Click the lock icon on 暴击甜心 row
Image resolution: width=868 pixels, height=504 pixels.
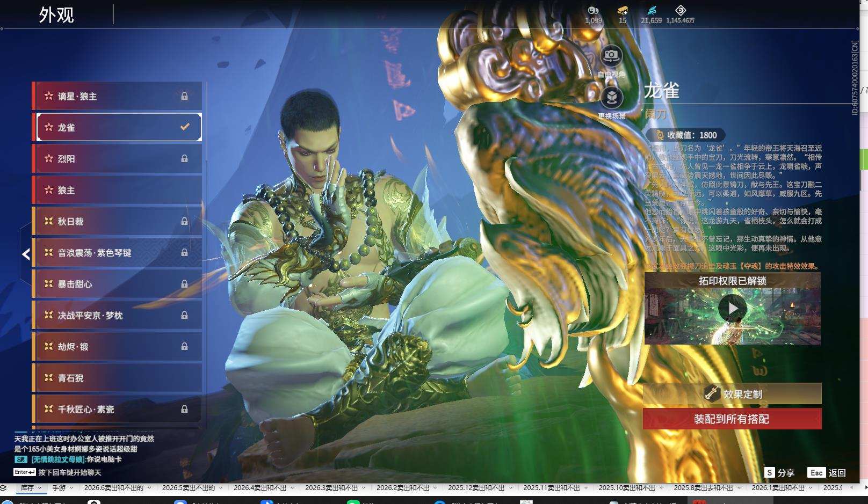(184, 283)
